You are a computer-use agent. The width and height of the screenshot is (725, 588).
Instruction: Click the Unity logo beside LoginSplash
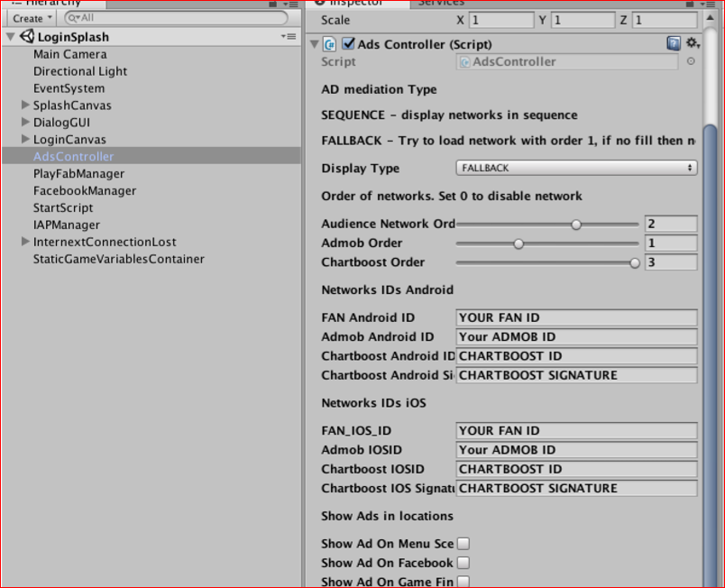pyautogui.click(x=27, y=37)
